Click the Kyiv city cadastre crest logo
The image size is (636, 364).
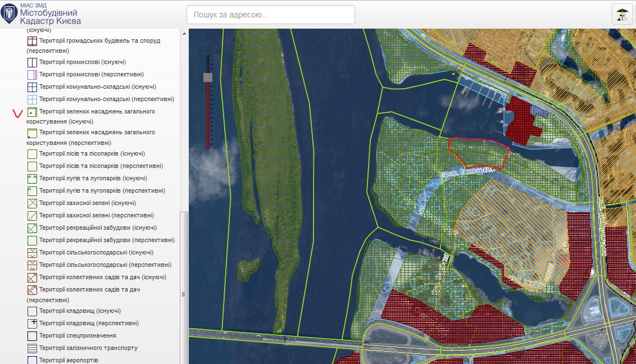[x=9, y=13]
